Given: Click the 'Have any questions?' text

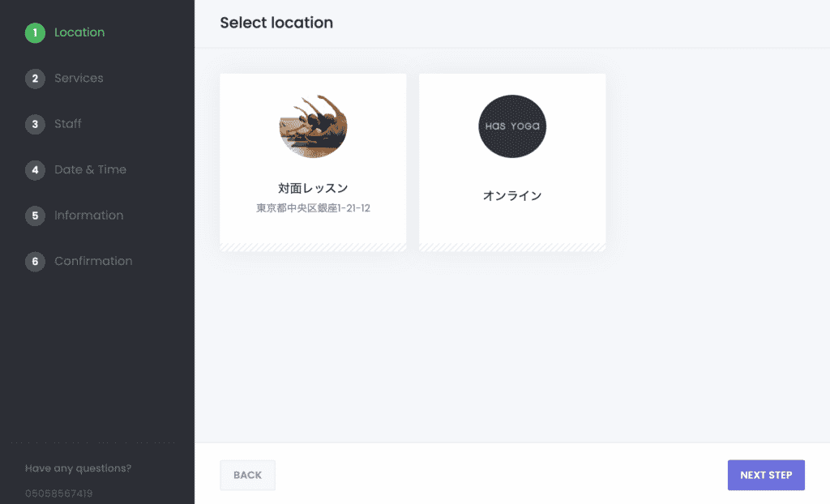Looking at the screenshot, I should click(79, 468).
